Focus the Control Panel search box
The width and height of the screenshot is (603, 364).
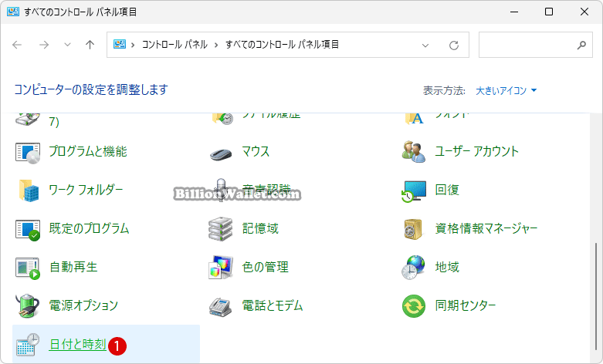[536, 45]
